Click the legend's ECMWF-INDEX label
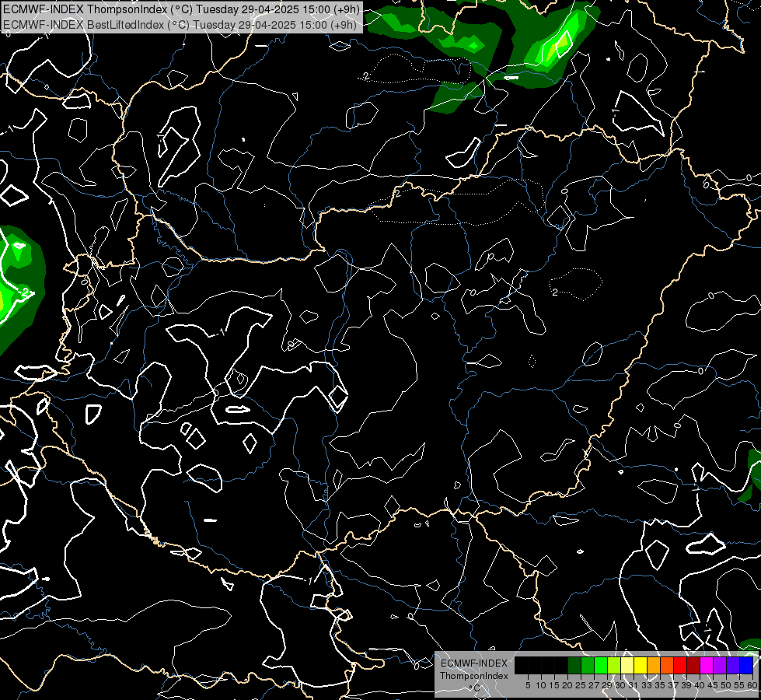This screenshot has width=761, height=700. pyautogui.click(x=474, y=663)
